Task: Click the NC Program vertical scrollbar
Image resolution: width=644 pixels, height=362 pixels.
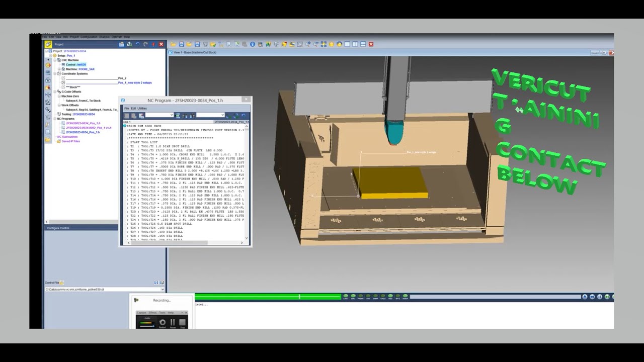Action: point(247,181)
